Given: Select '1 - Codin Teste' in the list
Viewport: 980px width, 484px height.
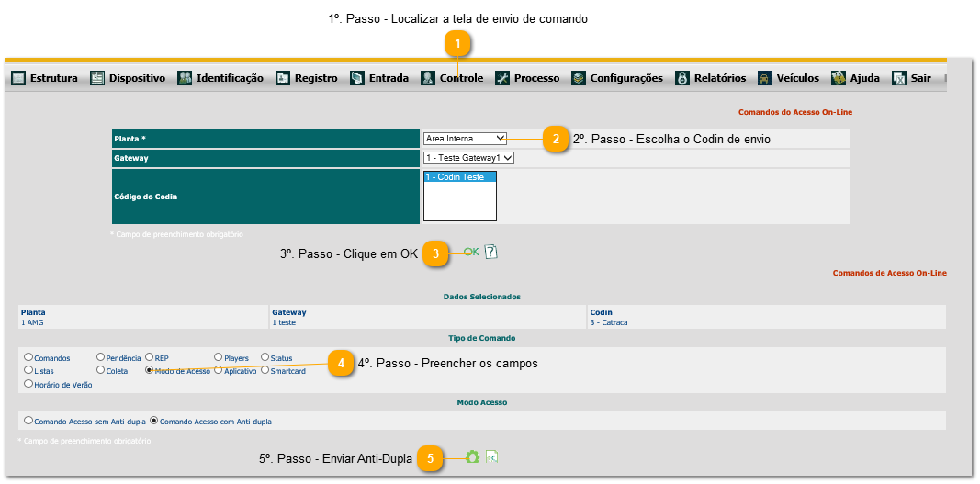Looking at the screenshot, I should point(460,177).
